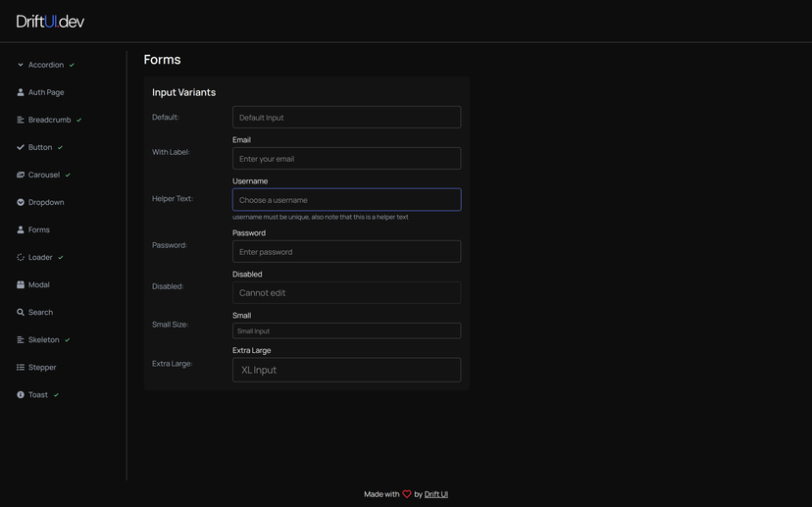The image size is (812, 507).
Task: Click the Button checkmark icon in sidebar
Action: click(x=21, y=147)
